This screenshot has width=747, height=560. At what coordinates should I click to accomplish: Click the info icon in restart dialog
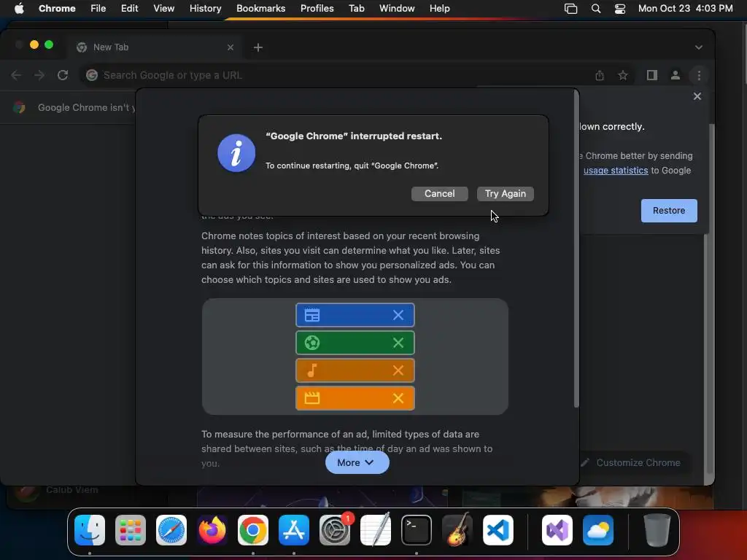(236, 153)
